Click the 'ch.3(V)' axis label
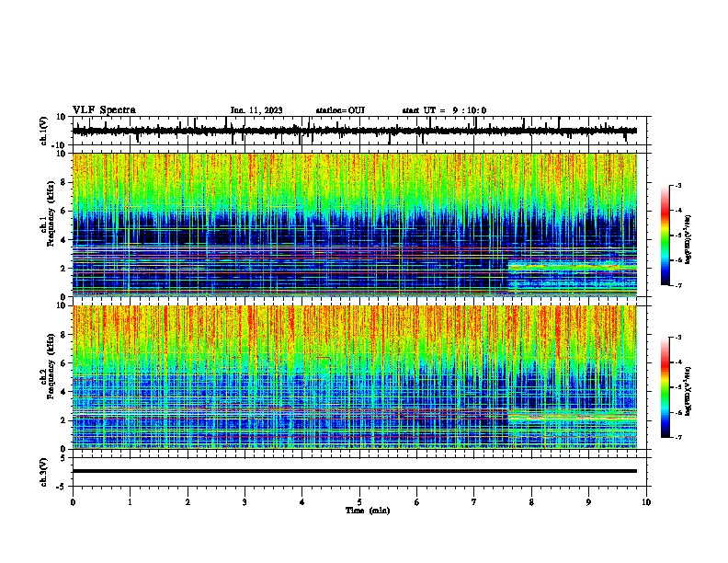728x563 pixels. coord(44,473)
